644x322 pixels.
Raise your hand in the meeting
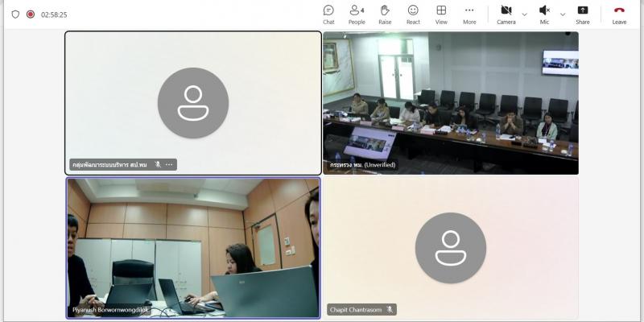pyautogui.click(x=385, y=14)
